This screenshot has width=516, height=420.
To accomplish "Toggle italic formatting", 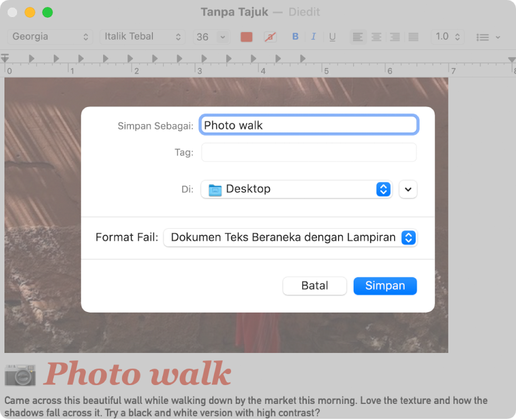I will click(x=314, y=37).
